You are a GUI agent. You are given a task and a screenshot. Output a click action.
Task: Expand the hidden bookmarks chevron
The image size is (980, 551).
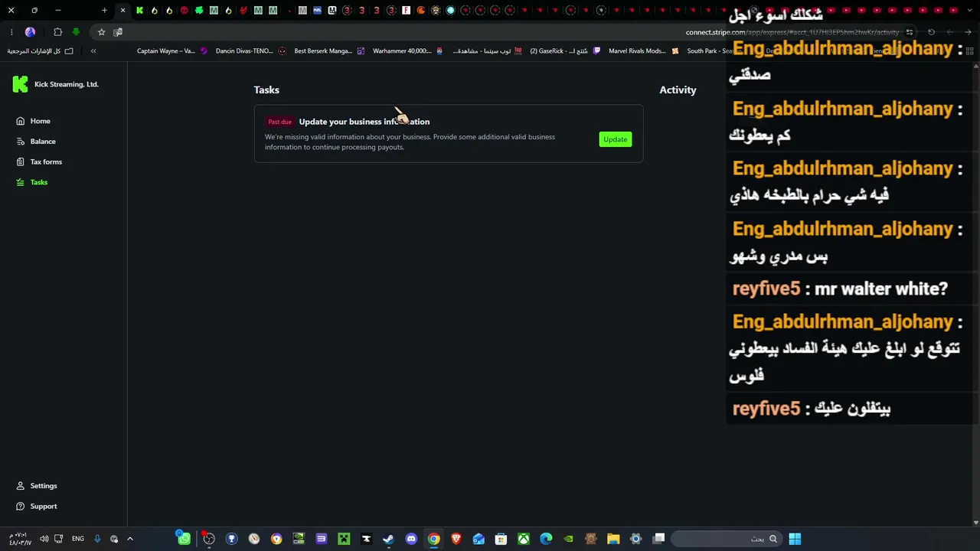pos(93,51)
